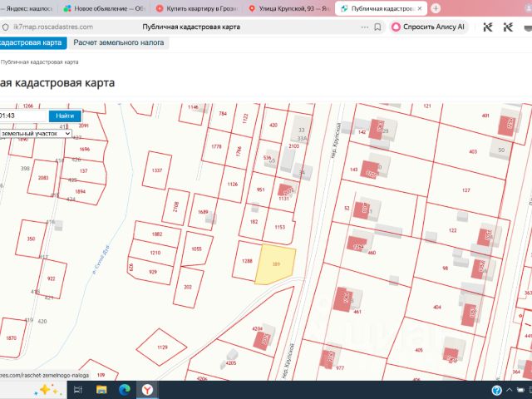Open Расчет земельного налога page
The width and height of the screenshot is (532, 399).
(119, 42)
